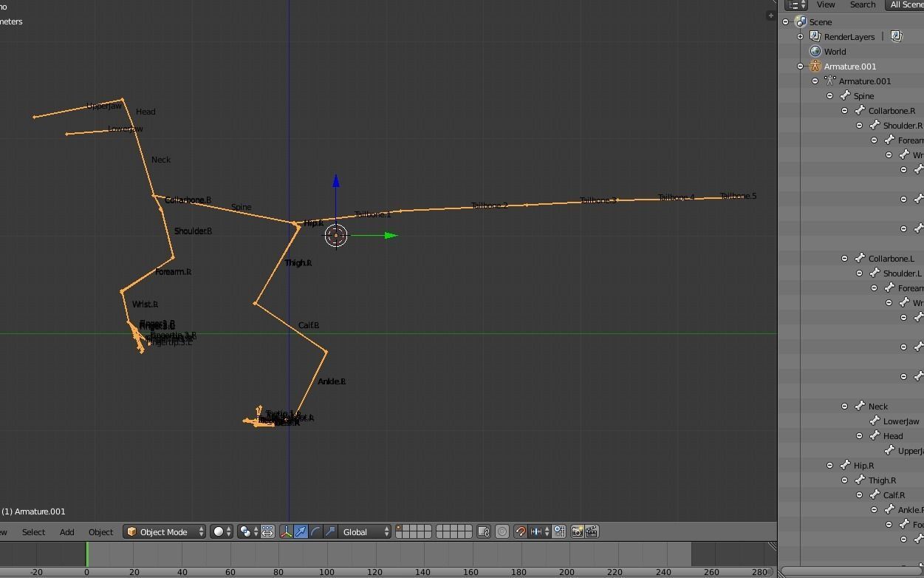The height and width of the screenshot is (578, 924).
Task: Collapse the Spine bone node
Action: tap(829, 96)
